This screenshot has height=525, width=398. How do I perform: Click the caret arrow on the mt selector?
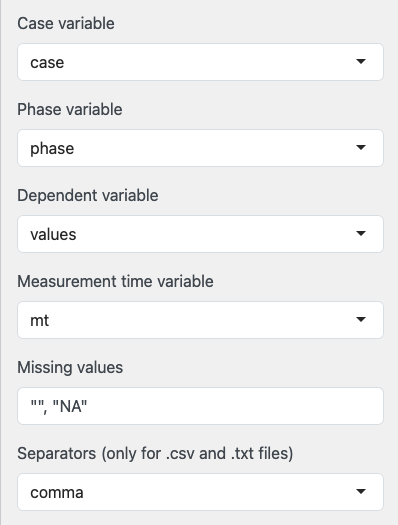361,320
